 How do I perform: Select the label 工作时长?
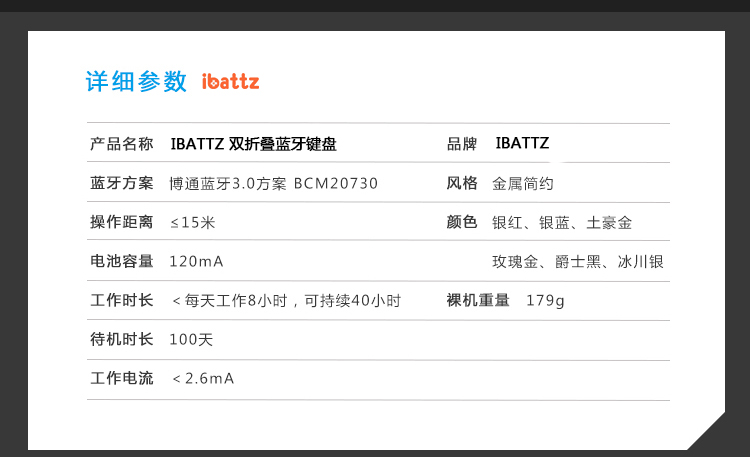(121, 301)
